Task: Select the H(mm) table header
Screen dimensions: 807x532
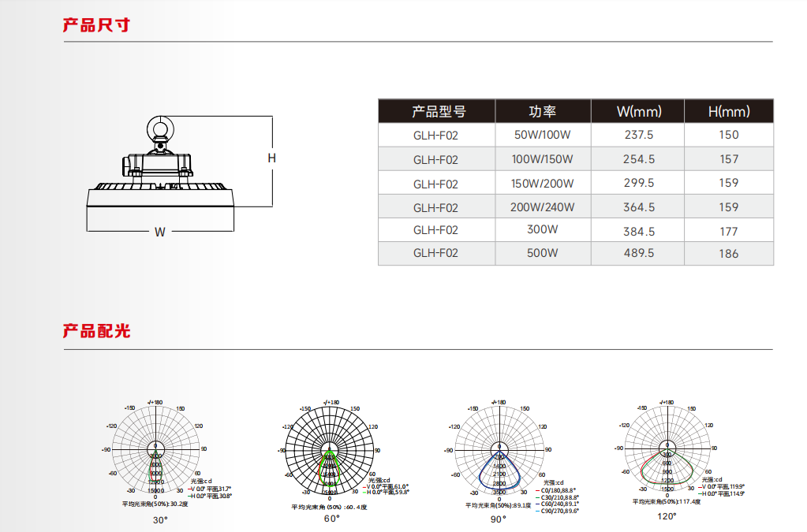Action: point(728,111)
